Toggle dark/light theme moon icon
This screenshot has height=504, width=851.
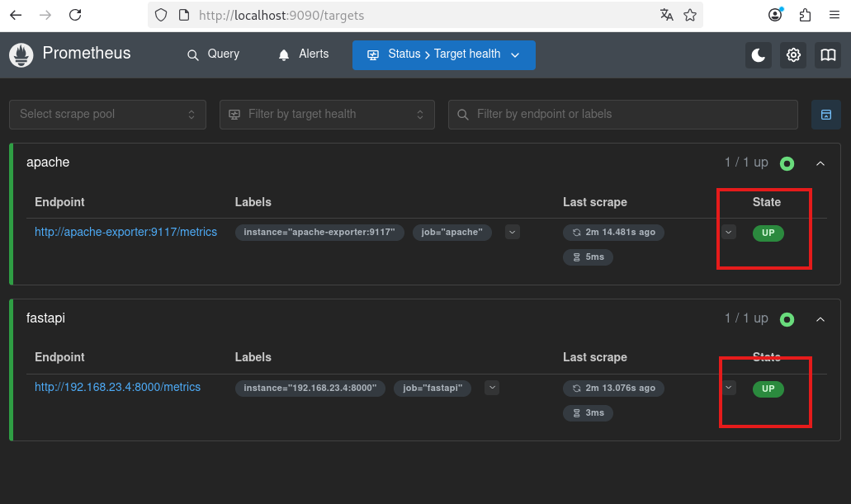pyautogui.click(x=759, y=55)
